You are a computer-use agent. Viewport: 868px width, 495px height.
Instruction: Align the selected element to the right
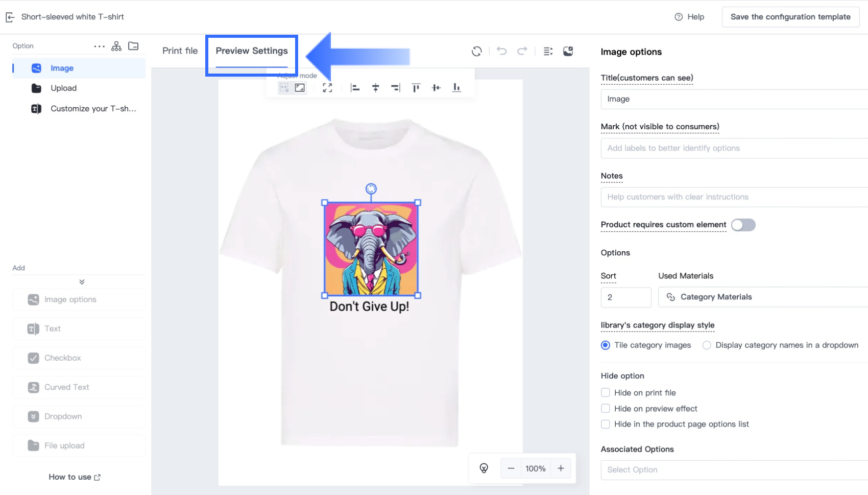(x=396, y=88)
